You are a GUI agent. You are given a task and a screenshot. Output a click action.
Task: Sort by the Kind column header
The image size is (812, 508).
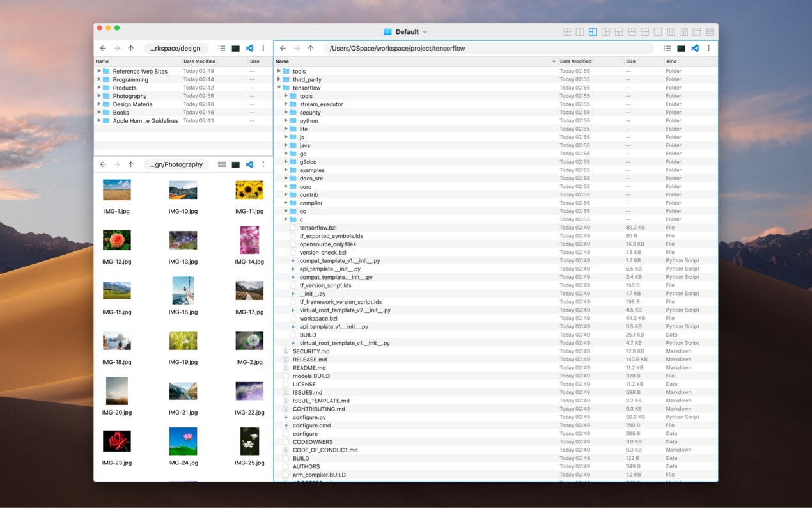(671, 61)
